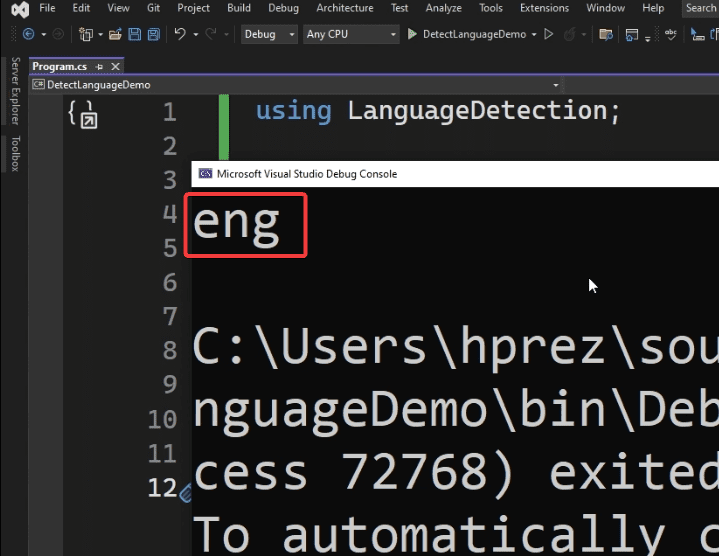Save Program.cs with the single floppy icon

(135, 34)
